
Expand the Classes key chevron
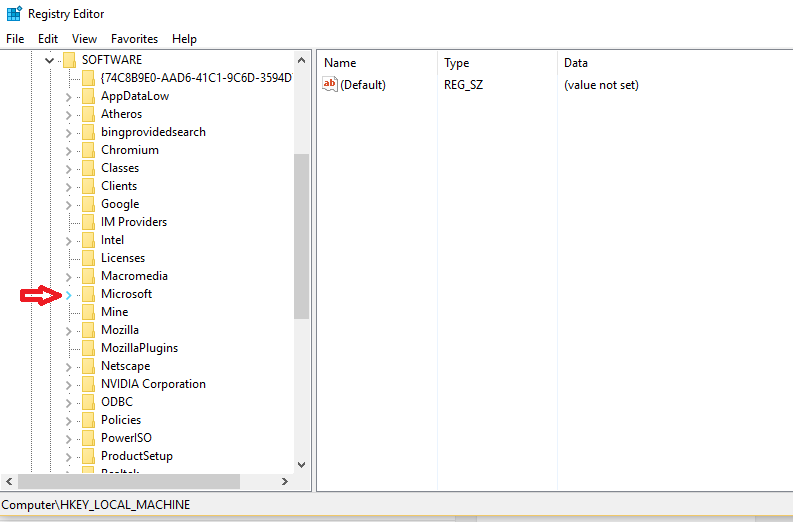click(68, 169)
